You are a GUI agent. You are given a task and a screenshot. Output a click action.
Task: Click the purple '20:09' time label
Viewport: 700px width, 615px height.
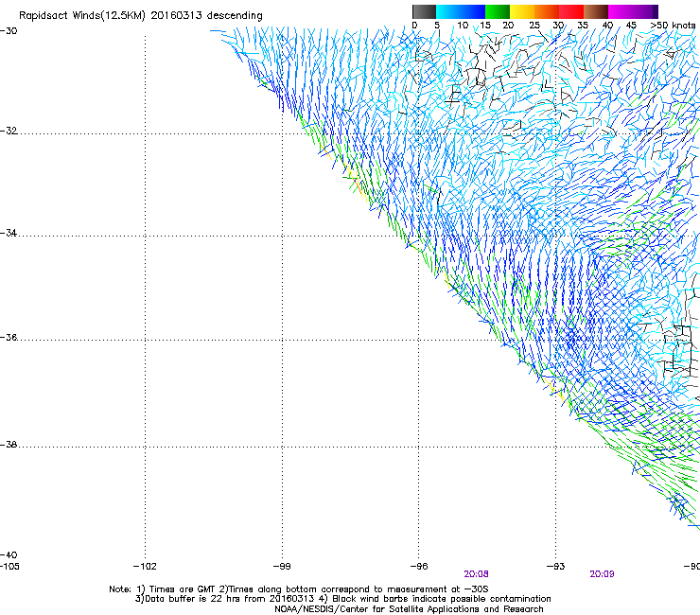point(602,574)
